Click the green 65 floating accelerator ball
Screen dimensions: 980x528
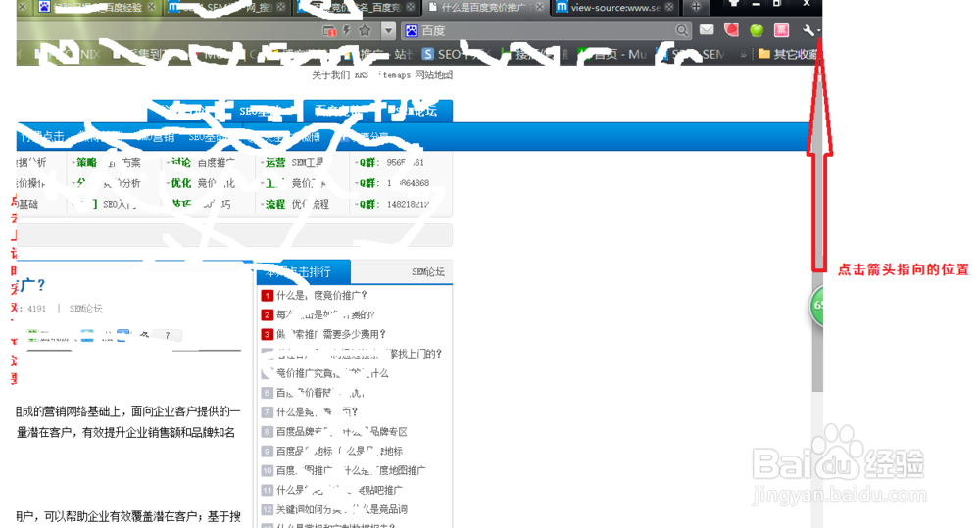(817, 306)
